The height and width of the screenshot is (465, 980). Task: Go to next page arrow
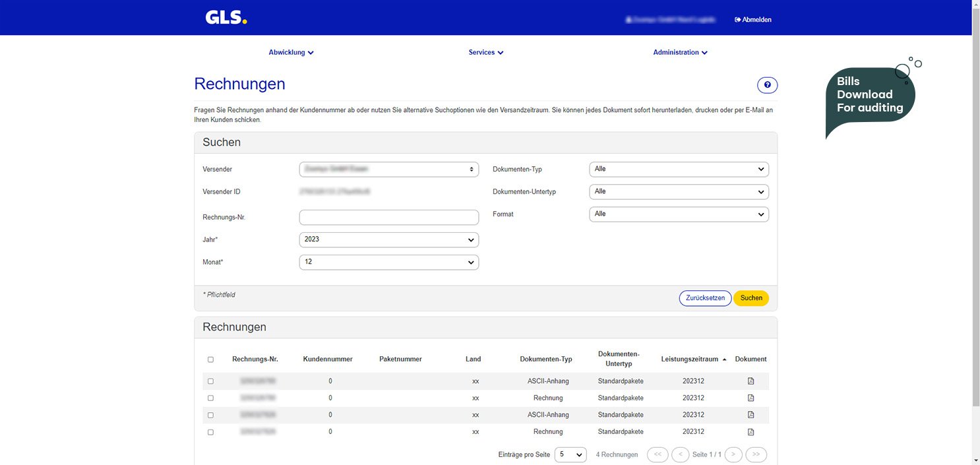(x=733, y=454)
